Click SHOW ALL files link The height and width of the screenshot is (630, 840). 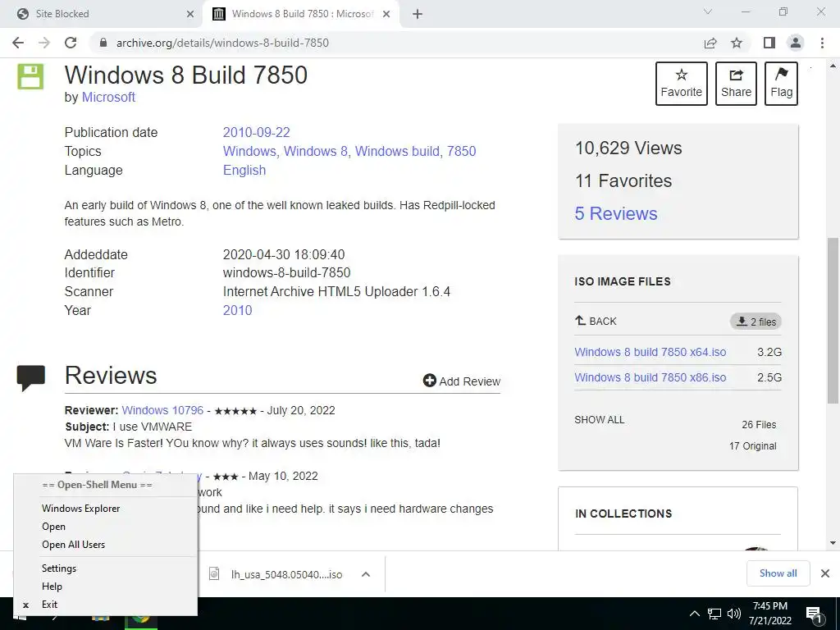pyautogui.click(x=599, y=419)
